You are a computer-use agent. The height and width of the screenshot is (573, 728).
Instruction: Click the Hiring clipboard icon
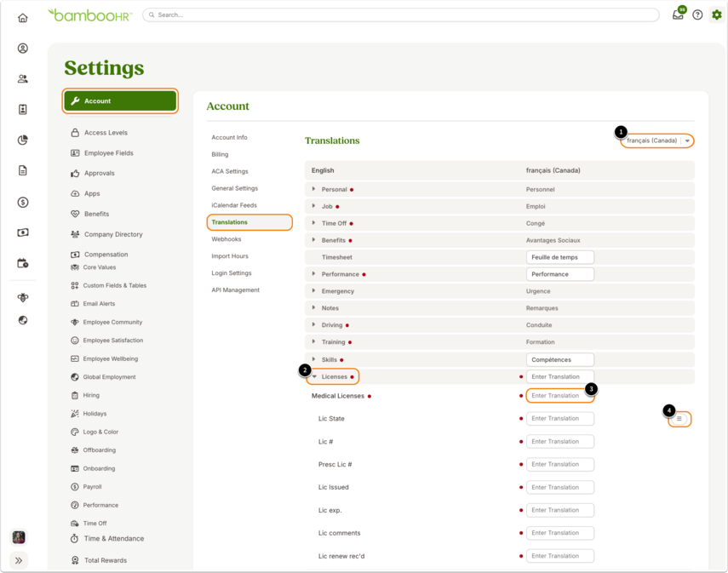coord(75,395)
